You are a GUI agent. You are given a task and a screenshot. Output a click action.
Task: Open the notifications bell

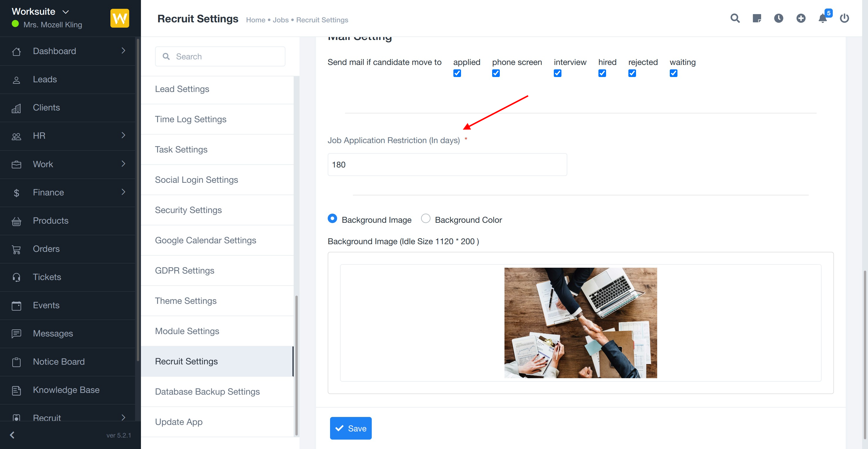[822, 18]
